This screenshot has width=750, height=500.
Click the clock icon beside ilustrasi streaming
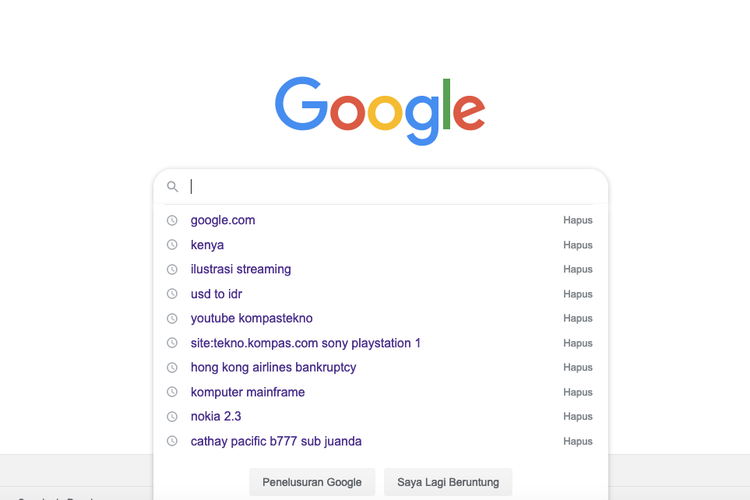pyautogui.click(x=172, y=269)
